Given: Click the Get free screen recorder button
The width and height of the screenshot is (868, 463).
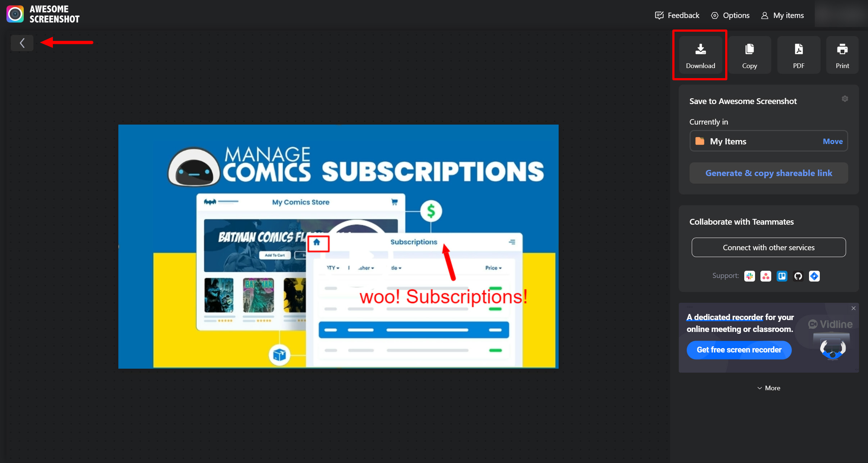Looking at the screenshot, I should click(739, 350).
